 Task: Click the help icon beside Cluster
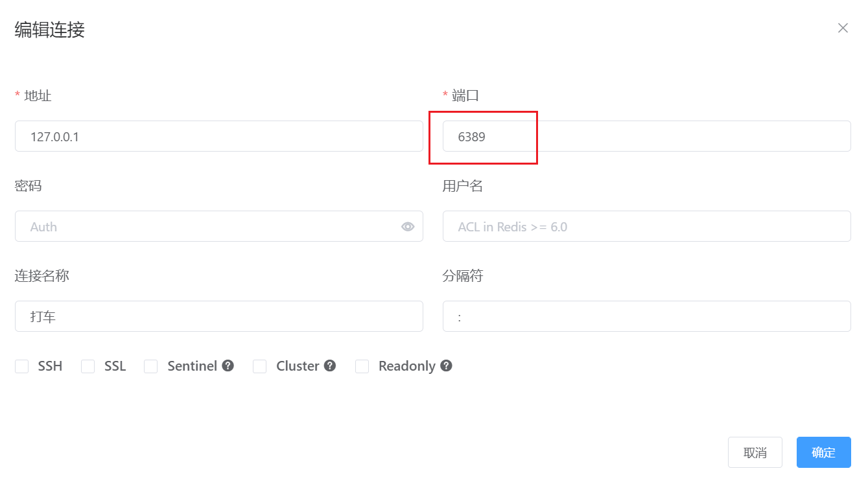(x=330, y=365)
